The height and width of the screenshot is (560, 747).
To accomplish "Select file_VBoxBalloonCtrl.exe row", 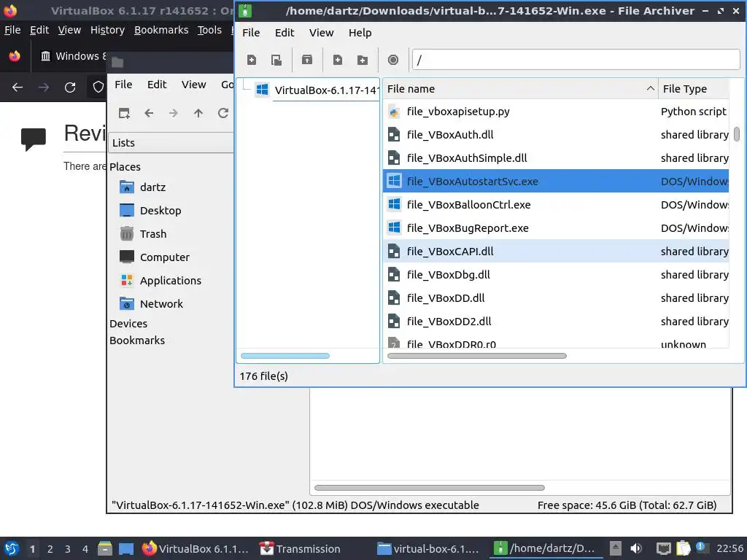I will [x=556, y=205].
